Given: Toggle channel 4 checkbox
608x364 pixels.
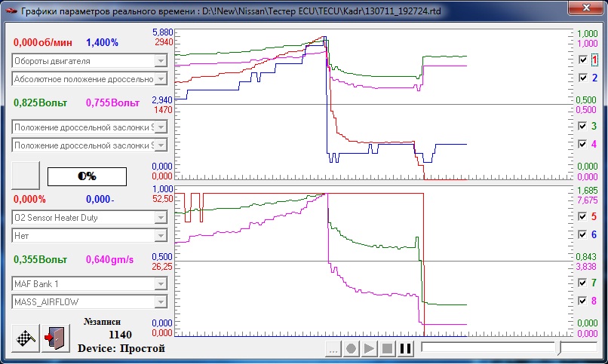Looking at the screenshot, I should coord(583,144).
